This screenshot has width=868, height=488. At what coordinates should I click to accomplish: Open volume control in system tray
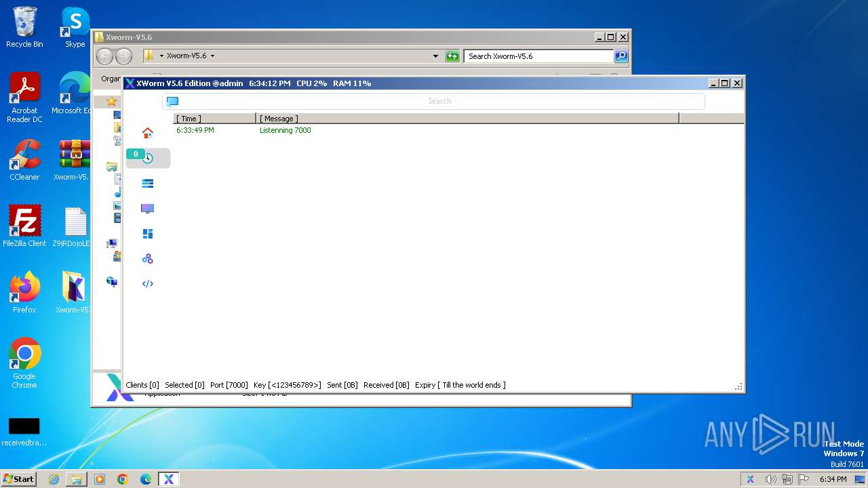coord(770,479)
